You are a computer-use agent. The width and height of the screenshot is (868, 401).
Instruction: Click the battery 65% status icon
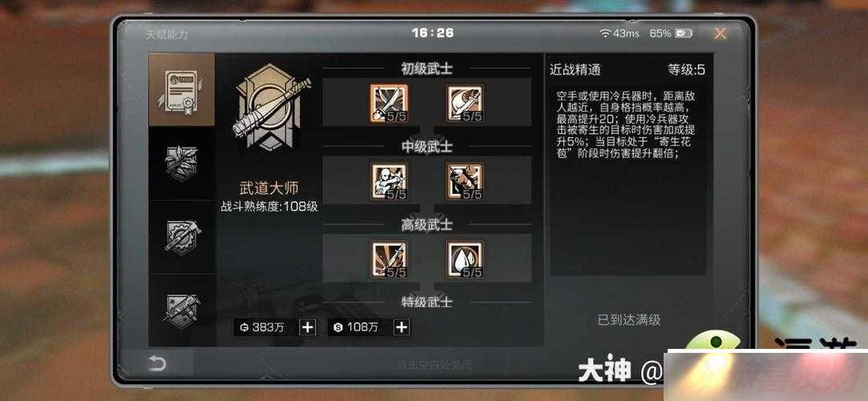coord(671,33)
